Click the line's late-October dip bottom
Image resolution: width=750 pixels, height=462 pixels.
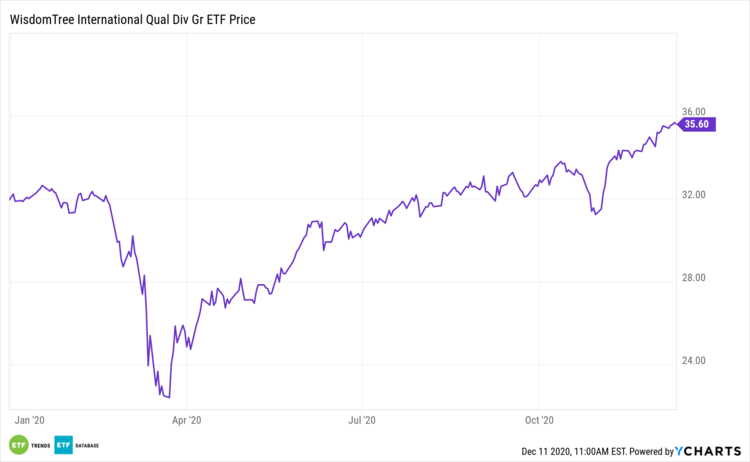coord(595,213)
